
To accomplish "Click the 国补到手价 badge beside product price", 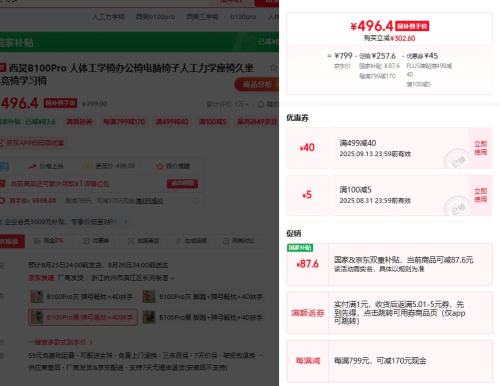I will click(x=60, y=103).
